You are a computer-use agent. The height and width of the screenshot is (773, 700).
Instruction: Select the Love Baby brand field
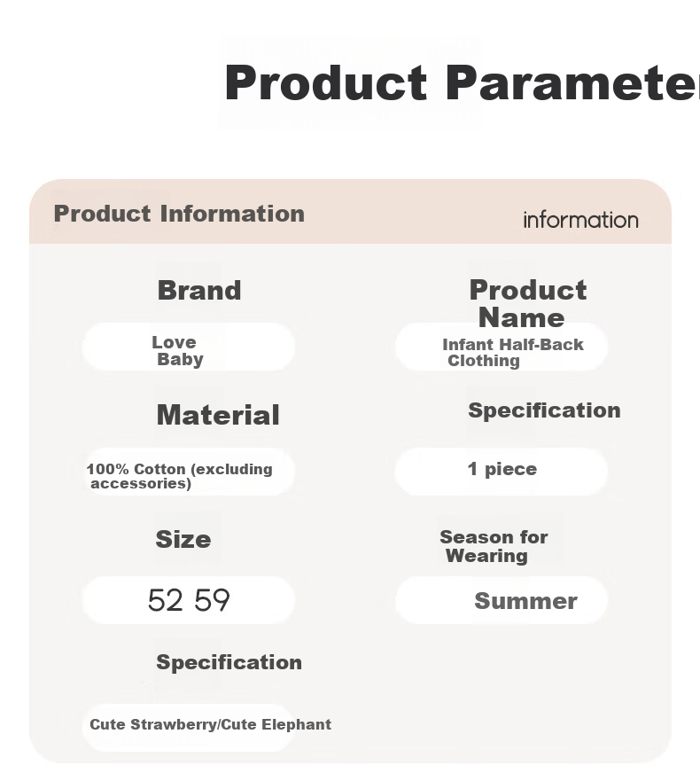pos(189,347)
